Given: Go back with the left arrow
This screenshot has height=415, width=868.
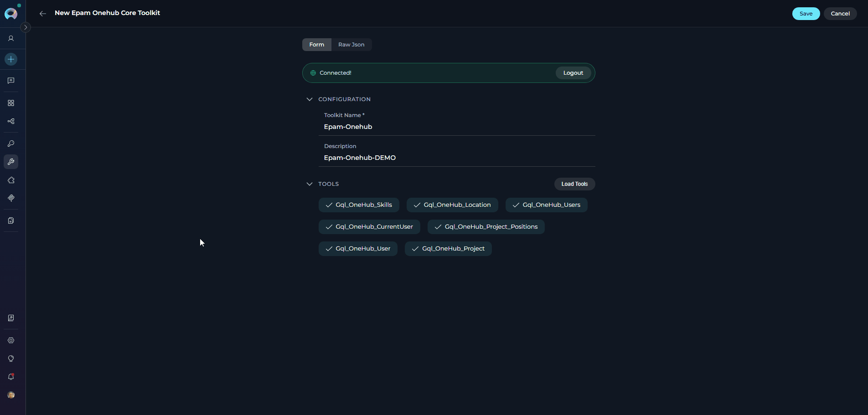Looking at the screenshot, I should click(x=43, y=14).
